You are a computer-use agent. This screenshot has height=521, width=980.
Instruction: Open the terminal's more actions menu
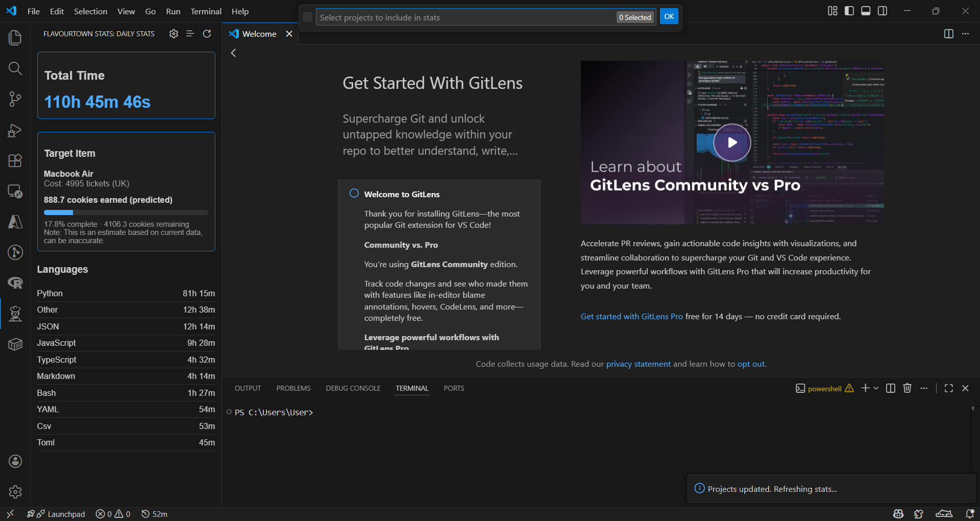pyautogui.click(x=924, y=388)
